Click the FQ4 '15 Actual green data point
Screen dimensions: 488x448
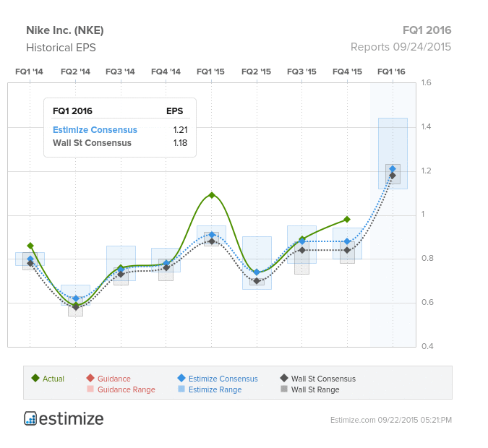coord(347,220)
